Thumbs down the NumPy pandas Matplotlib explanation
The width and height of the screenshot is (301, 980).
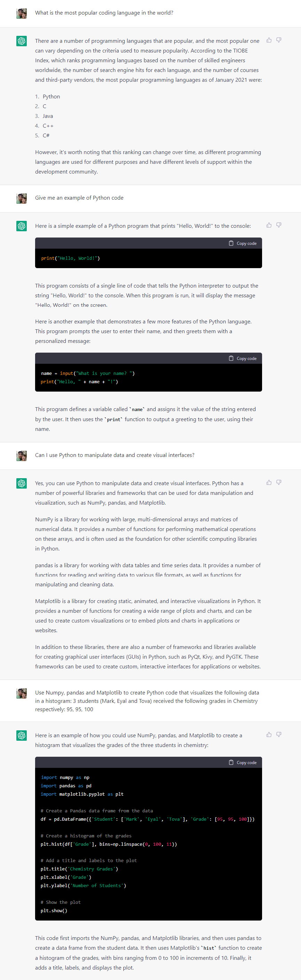point(278,482)
